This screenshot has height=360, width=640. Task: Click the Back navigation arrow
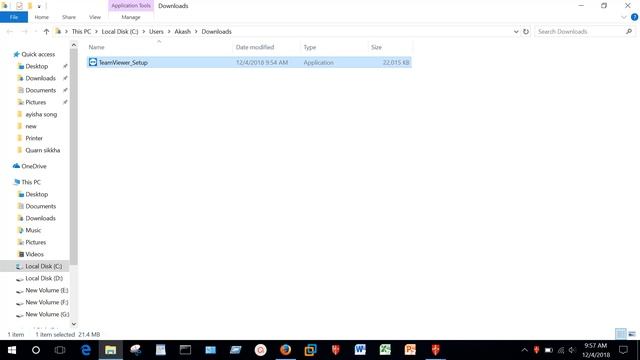click(x=10, y=31)
